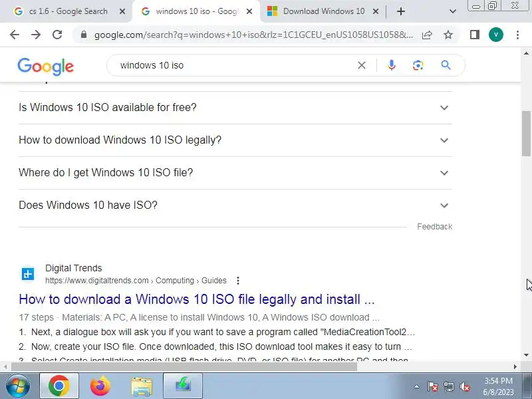Share this page via the share icon
532x399 pixels.
427,35
